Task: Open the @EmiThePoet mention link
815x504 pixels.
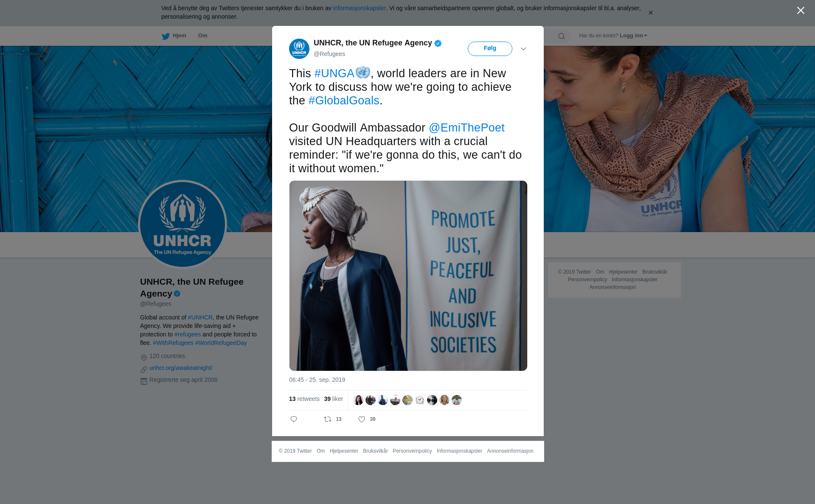Action: (467, 128)
